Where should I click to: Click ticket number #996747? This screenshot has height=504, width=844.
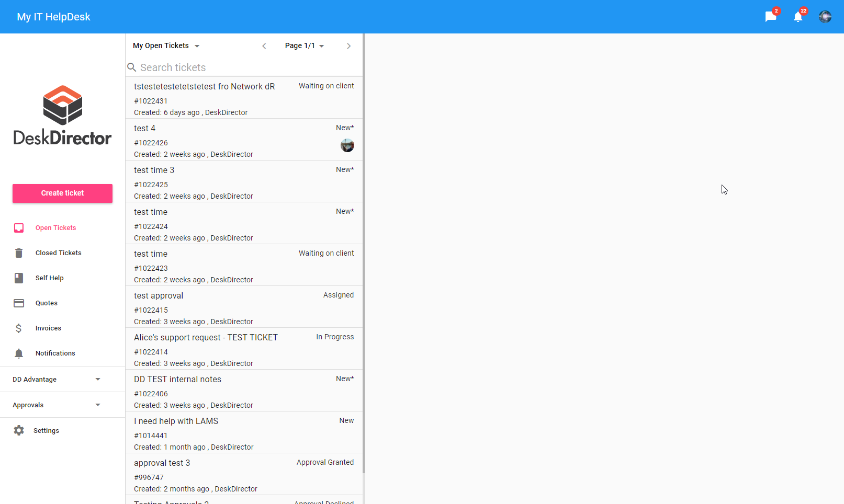click(149, 477)
